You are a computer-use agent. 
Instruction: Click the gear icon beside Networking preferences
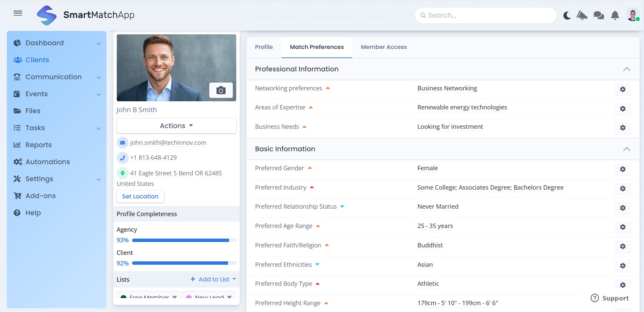click(623, 89)
